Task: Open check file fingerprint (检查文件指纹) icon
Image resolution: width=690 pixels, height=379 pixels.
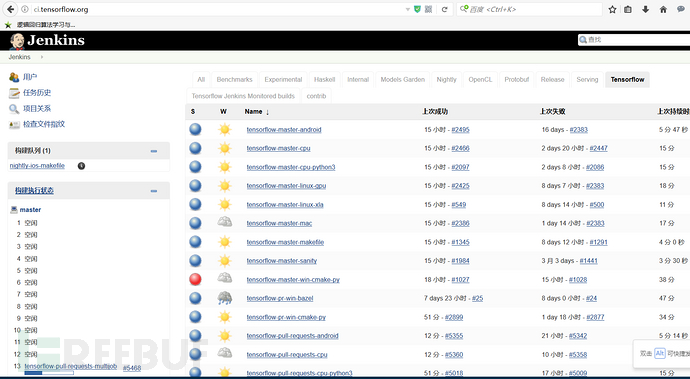Action: click(14, 125)
